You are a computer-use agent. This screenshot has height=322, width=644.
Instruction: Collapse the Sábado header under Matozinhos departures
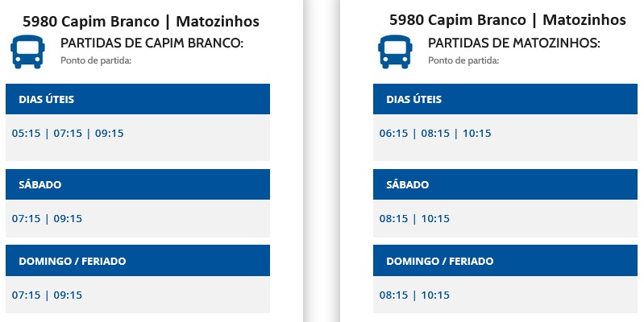(x=505, y=184)
